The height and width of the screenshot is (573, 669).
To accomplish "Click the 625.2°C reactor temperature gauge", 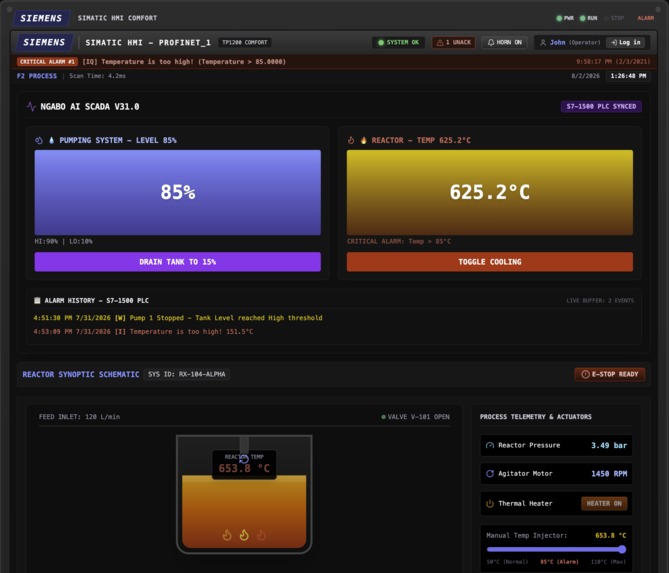I will [x=489, y=192].
